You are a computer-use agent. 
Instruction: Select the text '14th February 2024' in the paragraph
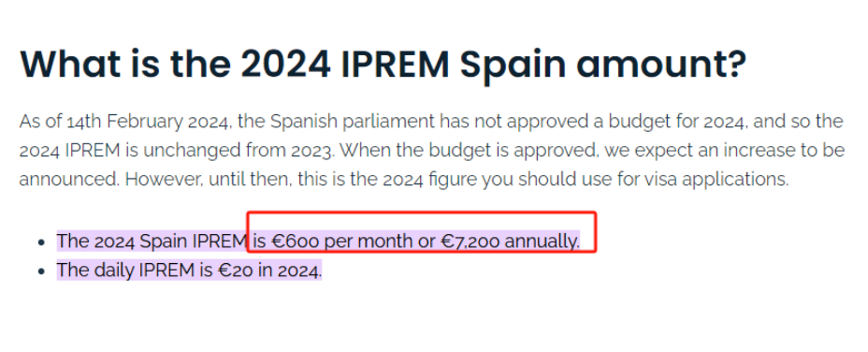[x=149, y=122]
